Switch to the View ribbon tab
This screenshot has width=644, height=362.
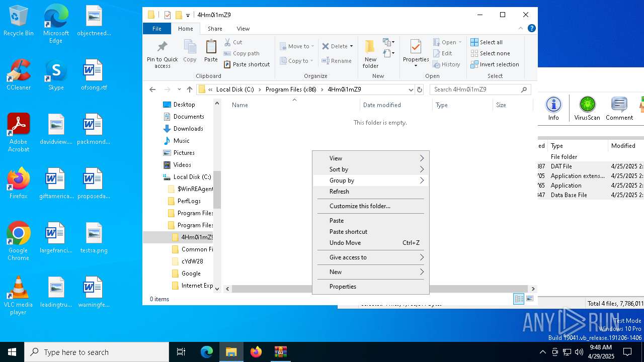[243, 29]
